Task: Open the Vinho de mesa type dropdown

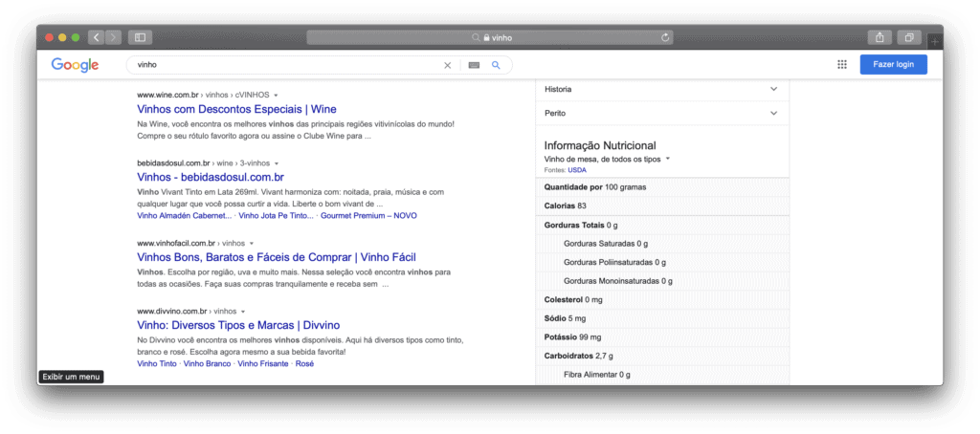Action: [x=607, y=159]
